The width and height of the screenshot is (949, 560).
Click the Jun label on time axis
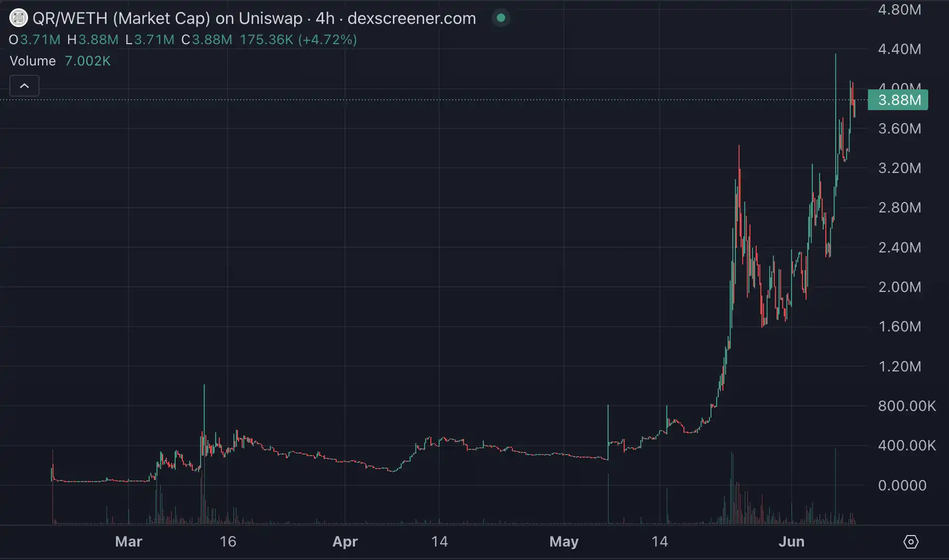click(792, 542)
